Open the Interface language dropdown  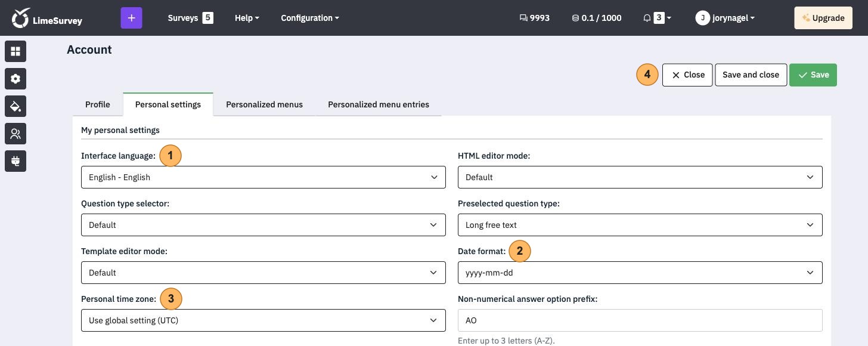click(x=263, y=177)
